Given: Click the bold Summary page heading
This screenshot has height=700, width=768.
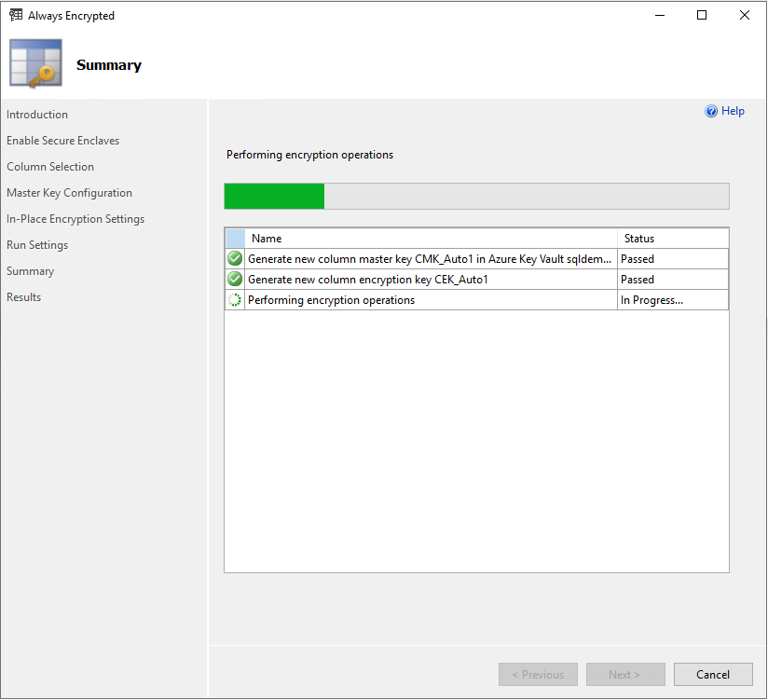Looking at the screenshot, I should 109,65.
